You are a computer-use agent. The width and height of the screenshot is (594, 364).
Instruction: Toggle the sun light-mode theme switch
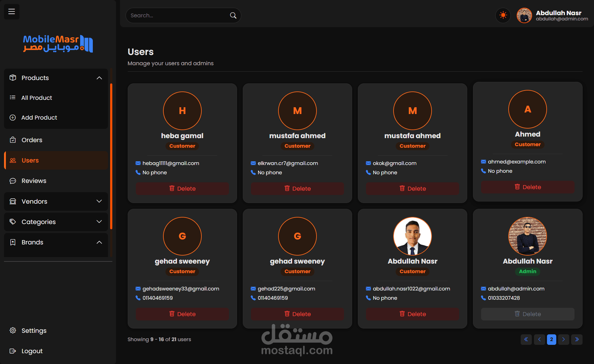point(503,15)
